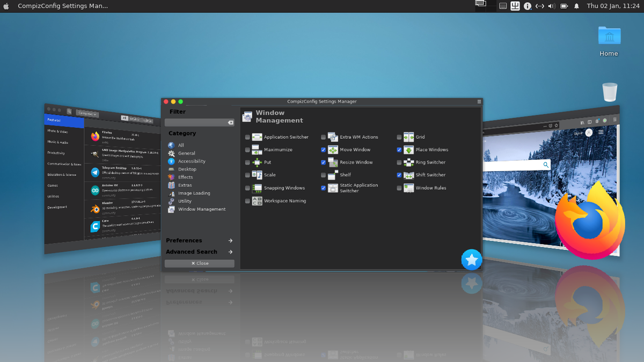Open the notification bell in top panel
Viewport: 644px width, 362px height.
tap(576, 6)
